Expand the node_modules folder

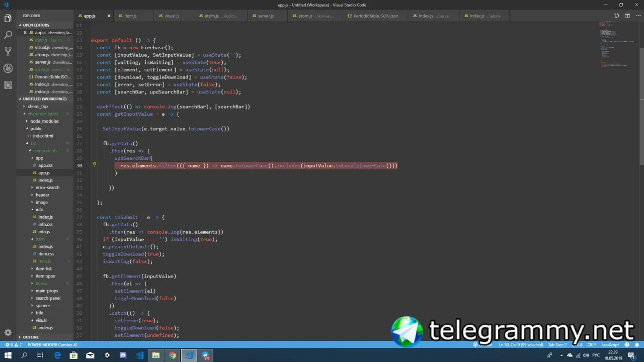click(45, 121)
